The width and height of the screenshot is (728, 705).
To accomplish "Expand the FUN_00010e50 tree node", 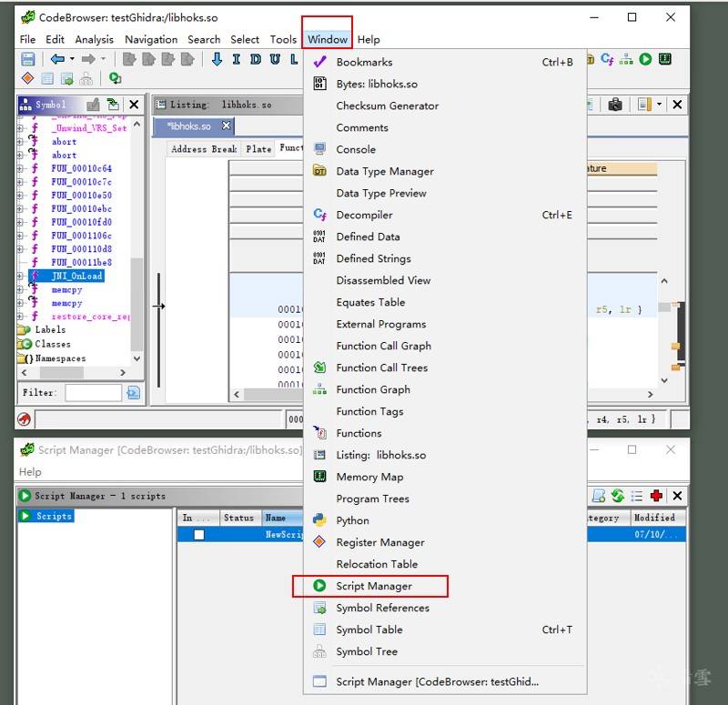I will point(20,196).
